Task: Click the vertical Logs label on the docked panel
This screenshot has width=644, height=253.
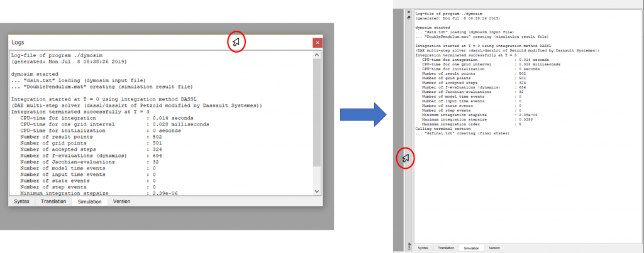Action: (409, 245)
